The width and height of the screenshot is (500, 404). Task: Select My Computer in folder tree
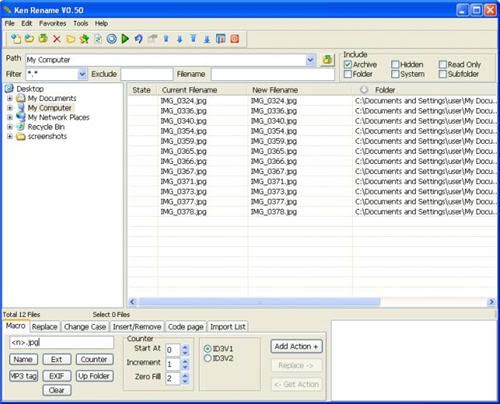(x=49, y=108)
